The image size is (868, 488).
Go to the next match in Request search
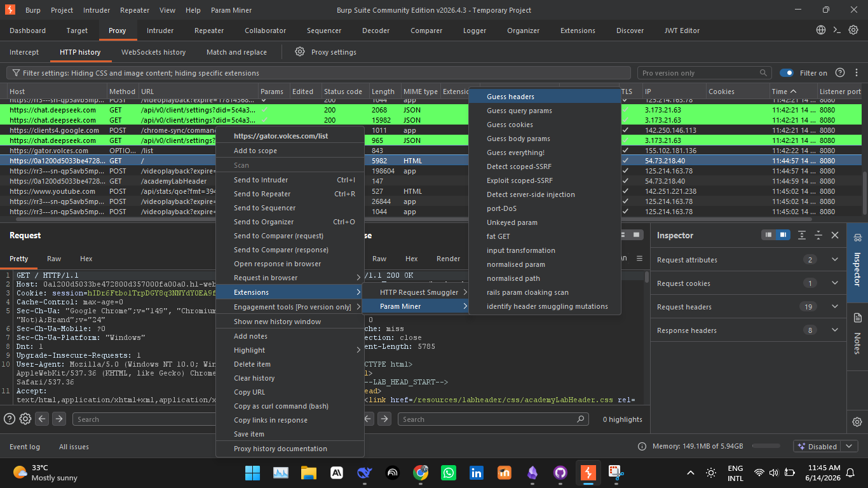[58, 419]
